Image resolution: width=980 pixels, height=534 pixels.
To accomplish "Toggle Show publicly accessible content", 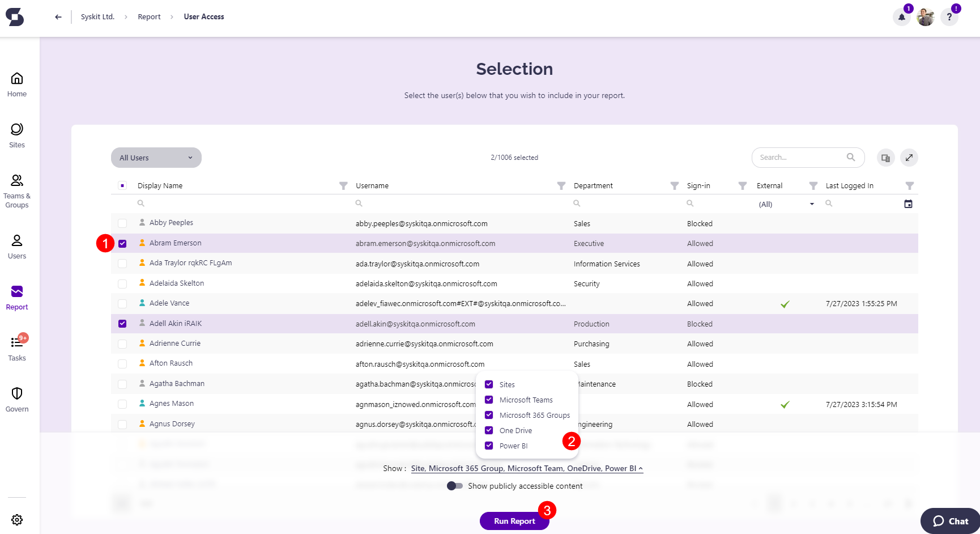I will (455, 486).
